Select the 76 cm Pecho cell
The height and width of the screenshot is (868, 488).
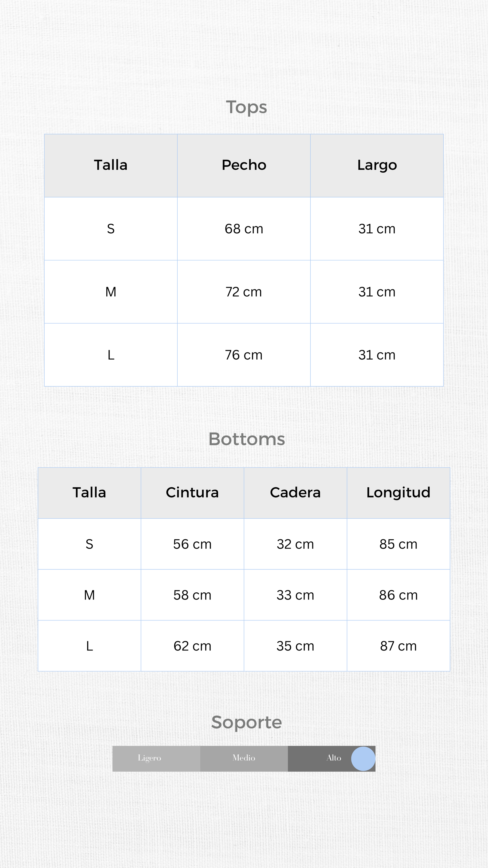244,355
